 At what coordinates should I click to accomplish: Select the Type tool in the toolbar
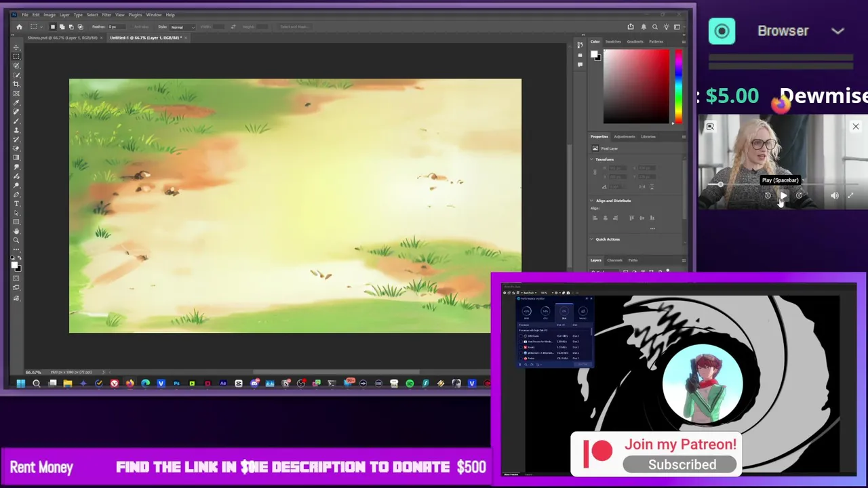point(17,203)
